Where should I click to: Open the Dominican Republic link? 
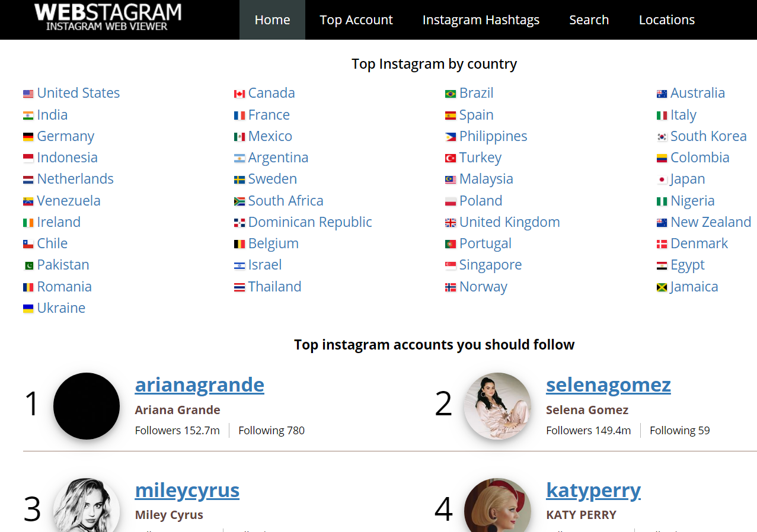click(310, 222)
